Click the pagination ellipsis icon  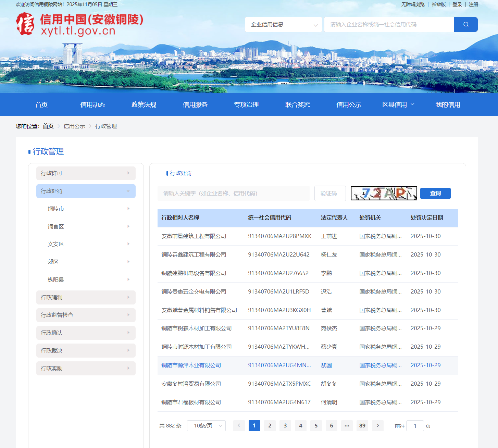tap(347, 426)
